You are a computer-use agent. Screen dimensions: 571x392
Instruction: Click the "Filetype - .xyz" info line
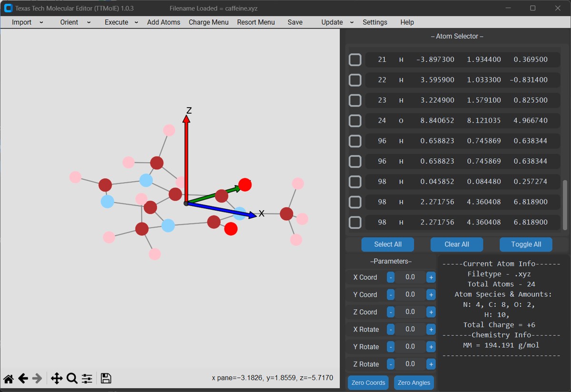[499, 274]
